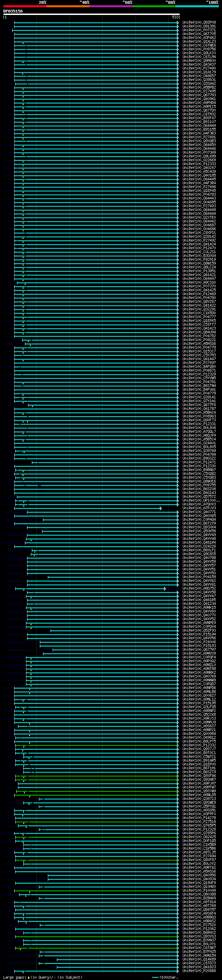
Task: Click hit label UniRef100_P27490
Action: tap(199, 68)
